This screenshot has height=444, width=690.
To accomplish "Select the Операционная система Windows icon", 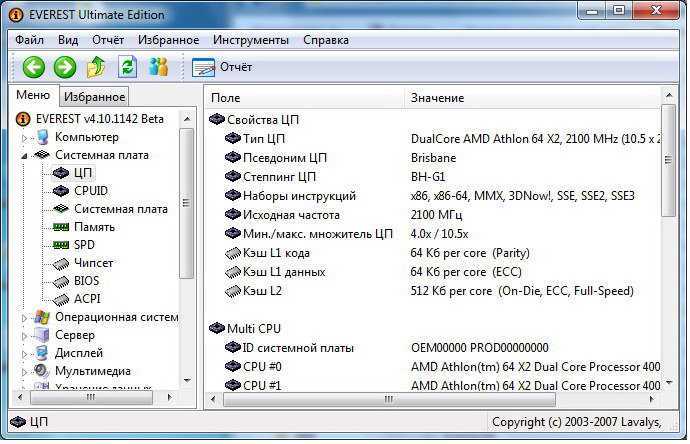I will point(42,317).
